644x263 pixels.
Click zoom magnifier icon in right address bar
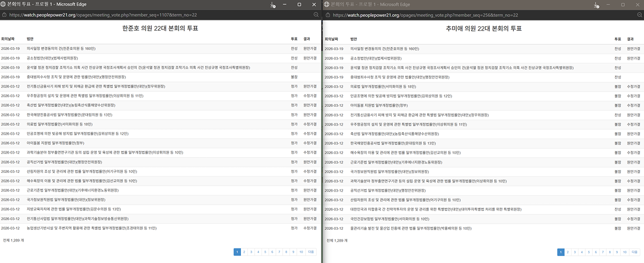click(x=639, y=15)
